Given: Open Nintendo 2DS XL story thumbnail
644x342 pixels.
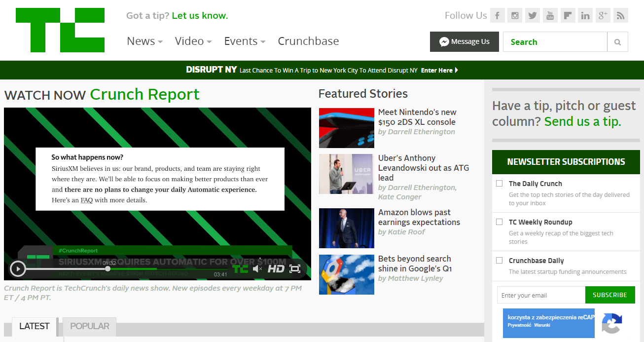Looking at the screenshot, I should coord(347,128).
